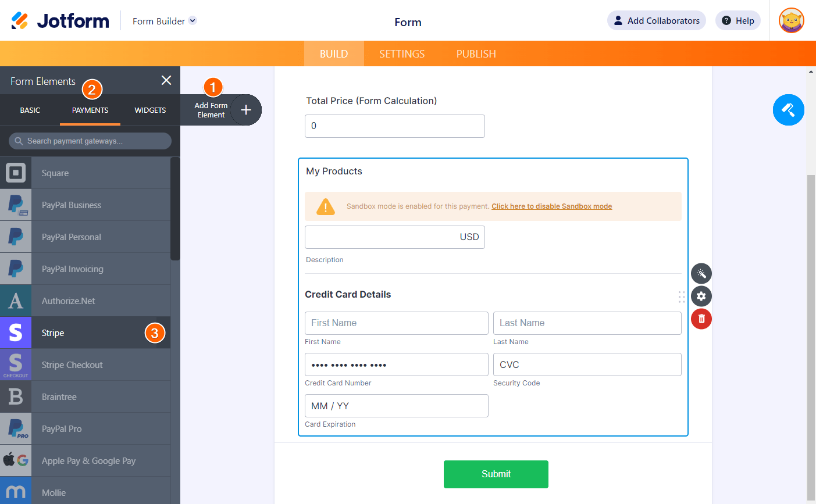
Task: Click the Add Form Element plus icon
Action: pos(246,110)
